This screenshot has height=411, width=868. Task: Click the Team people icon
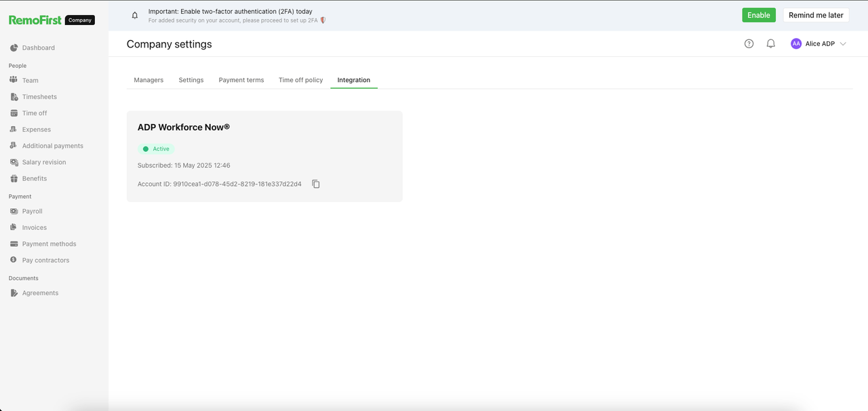pos(14,80)
